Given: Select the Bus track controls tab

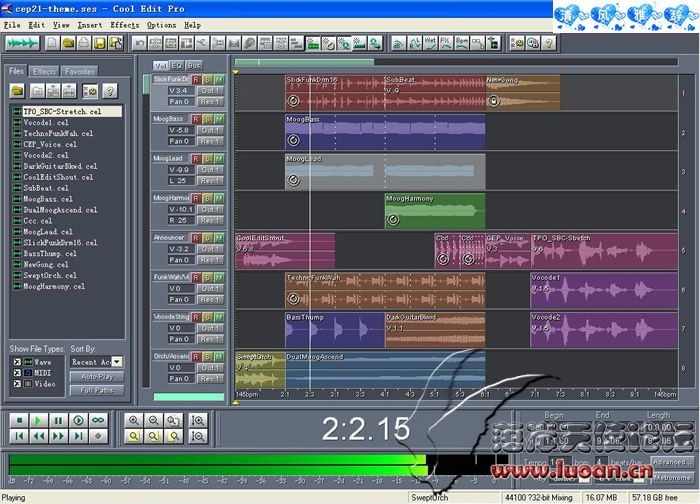Looking at the screenshot, I should point(194,65).
